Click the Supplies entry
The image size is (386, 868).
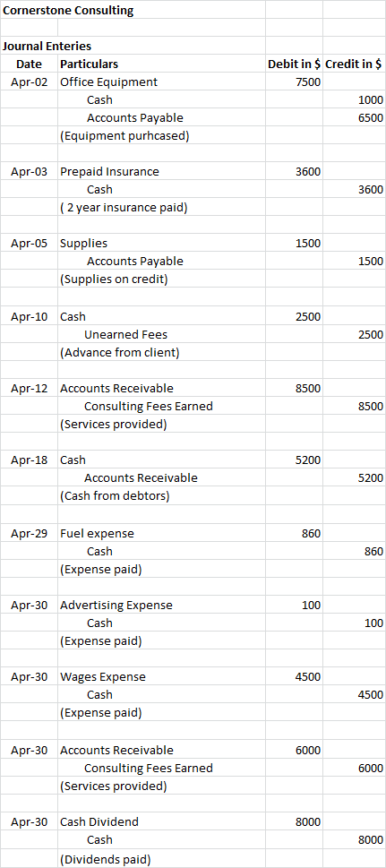[x=83, y=243]
